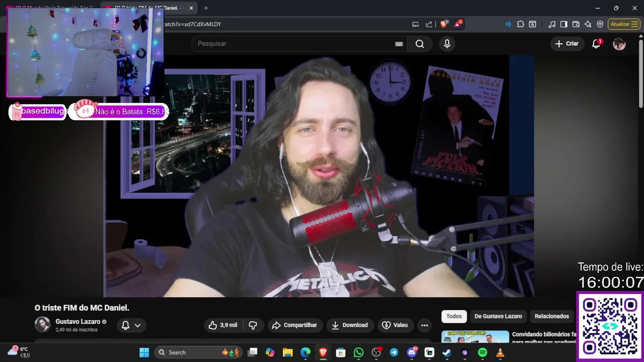Click the install app icon in address bar
The image size is (644, 362).
(x=416, y=24)
